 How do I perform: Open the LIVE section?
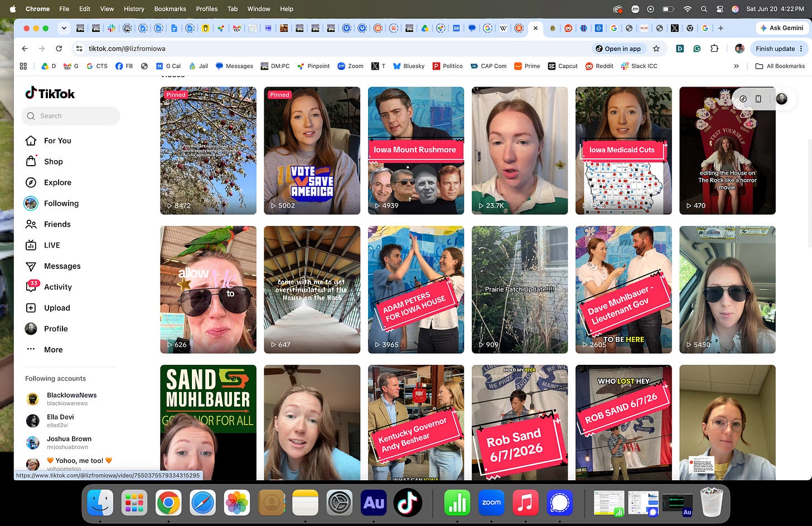(x=43, y=245)
